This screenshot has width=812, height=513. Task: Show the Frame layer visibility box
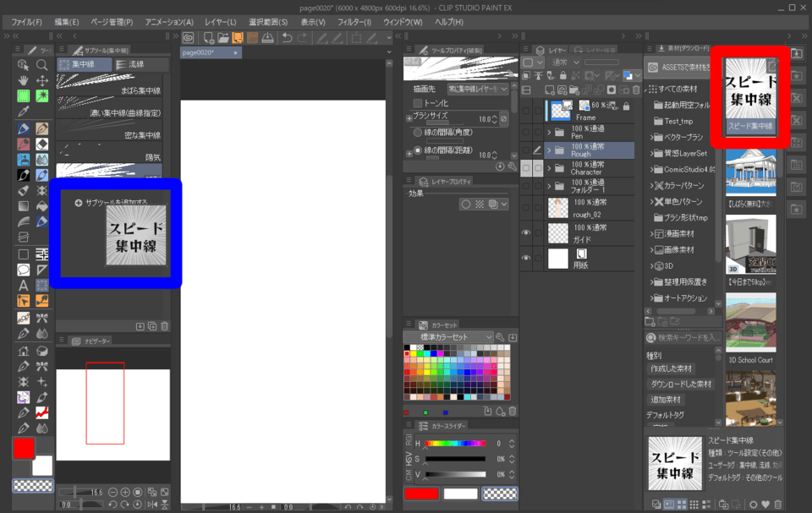(x=526, y=111)
